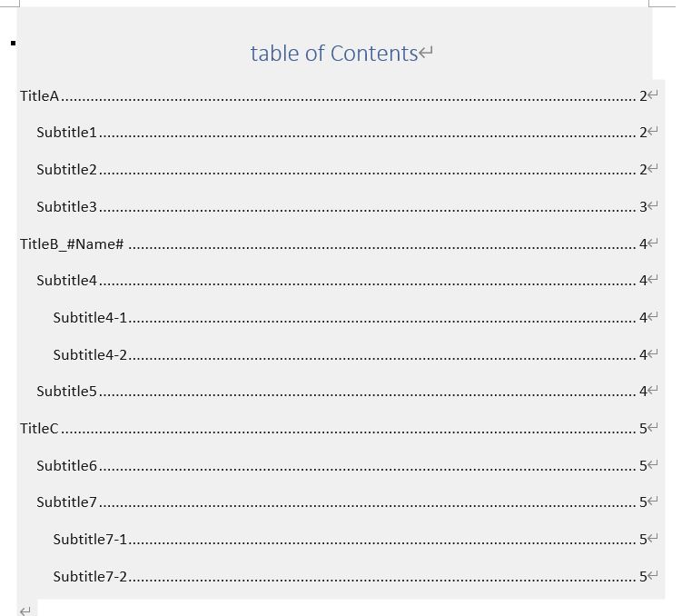682x616 pixels.
Task: Click page number 2 on TitleA row
Action: (x=643, y=96)
